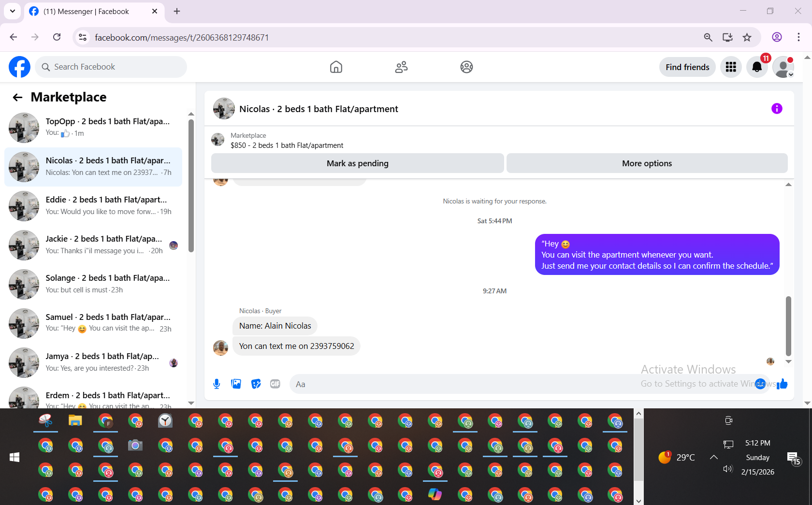This screenshot has height=505, width=812.
Task: Switch to the Messenger | Facebook tab
Action: click(94, 12)
